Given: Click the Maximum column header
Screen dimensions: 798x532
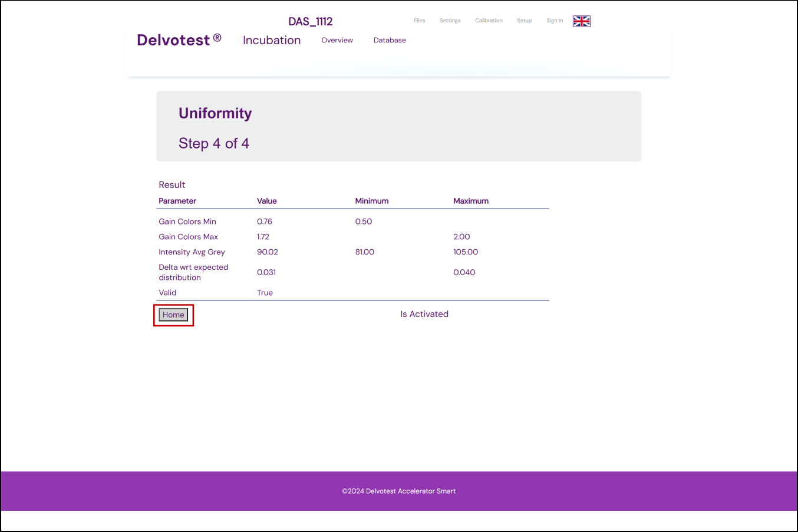Looking at the screenshot, I should click(x=470, y=201).
